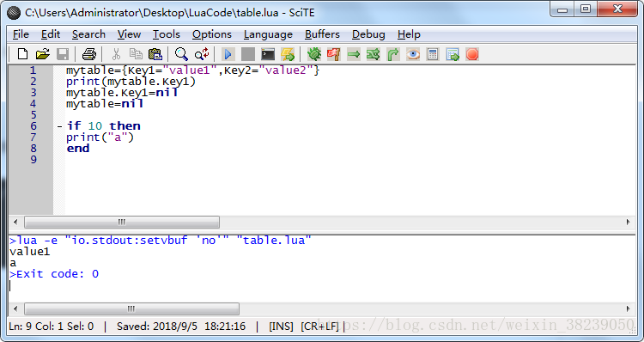Image resolution: width=644 pixels, height=342 pixels.
Task: Click the first line defining mytable
Action: click(x=193, y=70)
